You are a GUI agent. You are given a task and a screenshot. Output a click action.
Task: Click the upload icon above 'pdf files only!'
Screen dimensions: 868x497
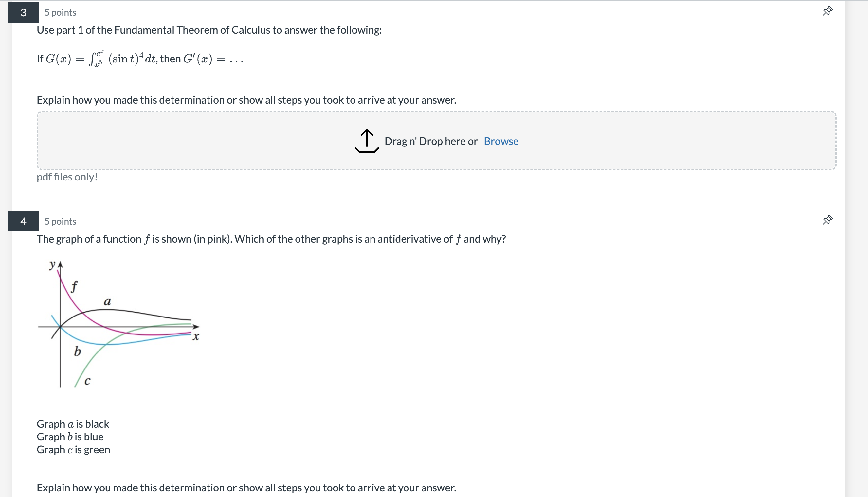pos(366,141)
